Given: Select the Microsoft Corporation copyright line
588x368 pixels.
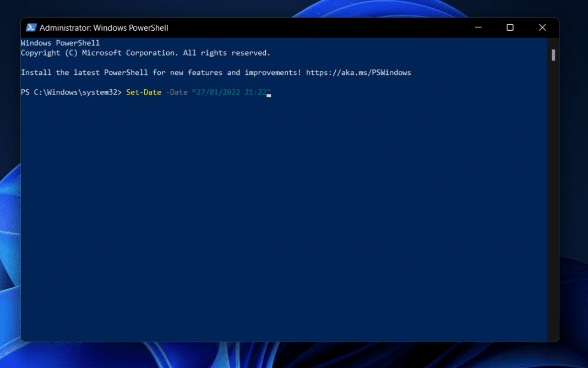Looking at the screenshot, I should point(145,52).
